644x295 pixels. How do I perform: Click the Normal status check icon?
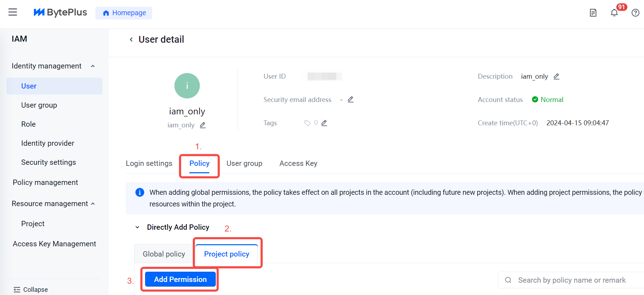(x=535, y=100)
